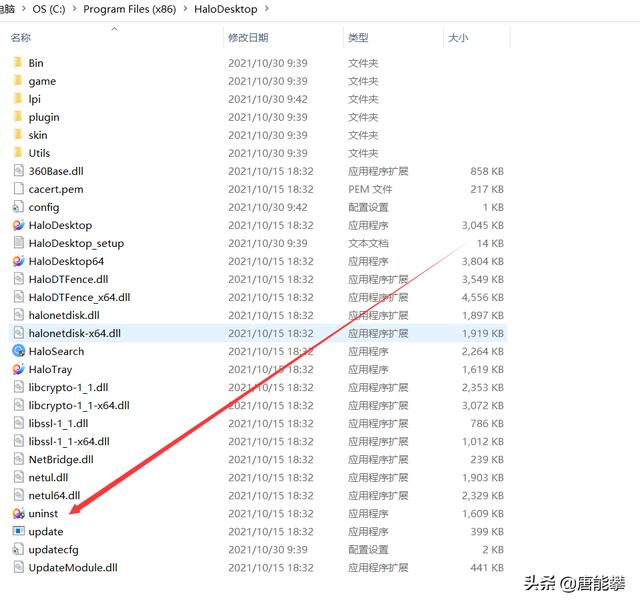This screenshot has width=640, height=606.
Task: Select the lpi folder icon
Action: [x=18, y=98]
